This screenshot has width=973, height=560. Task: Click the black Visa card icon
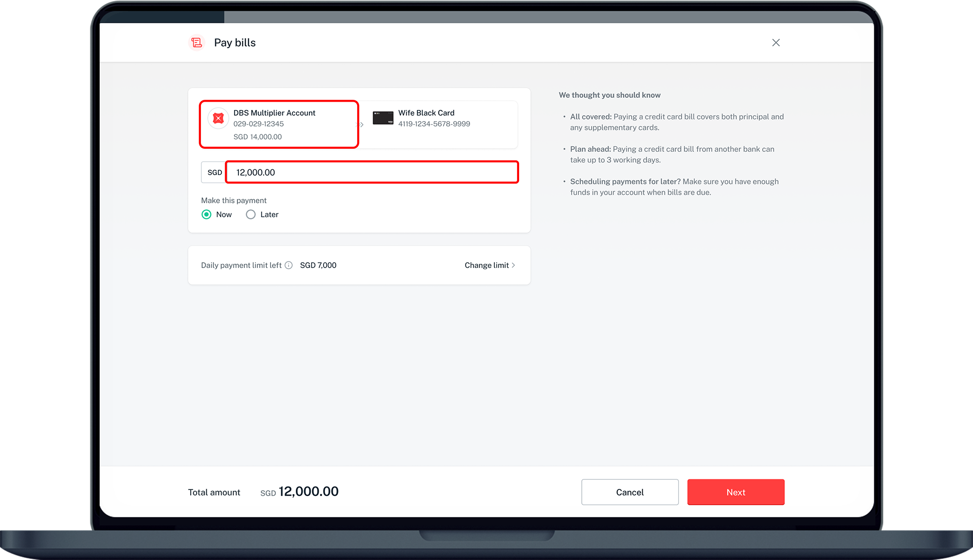[383, 117]
